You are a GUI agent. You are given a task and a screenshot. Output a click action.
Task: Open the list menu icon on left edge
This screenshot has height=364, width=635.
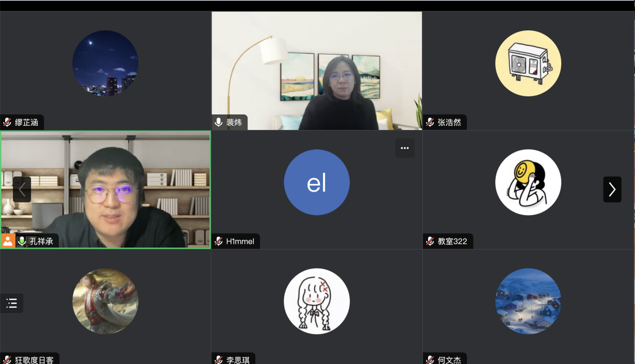11,303
